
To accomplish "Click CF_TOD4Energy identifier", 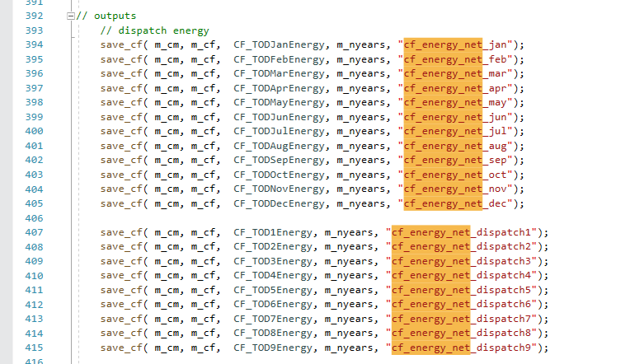I will (x=273, y=275).
